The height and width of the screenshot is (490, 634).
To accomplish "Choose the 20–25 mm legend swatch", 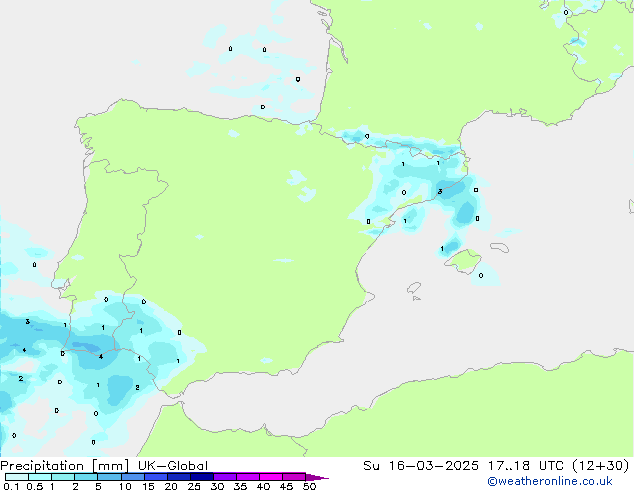I will pos(178,477).
